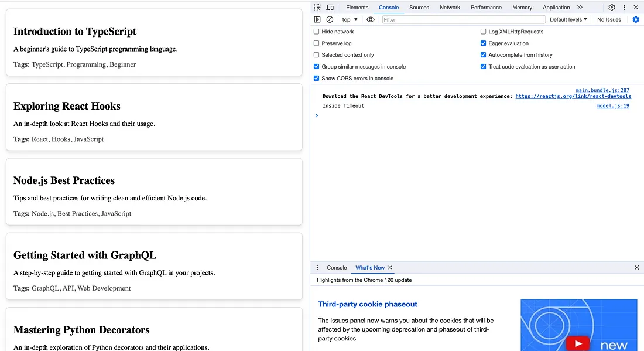Click the 'Exploring React Hooks' heading
Image resolution: width=644 pixels, height=351 pixels.
67,106
